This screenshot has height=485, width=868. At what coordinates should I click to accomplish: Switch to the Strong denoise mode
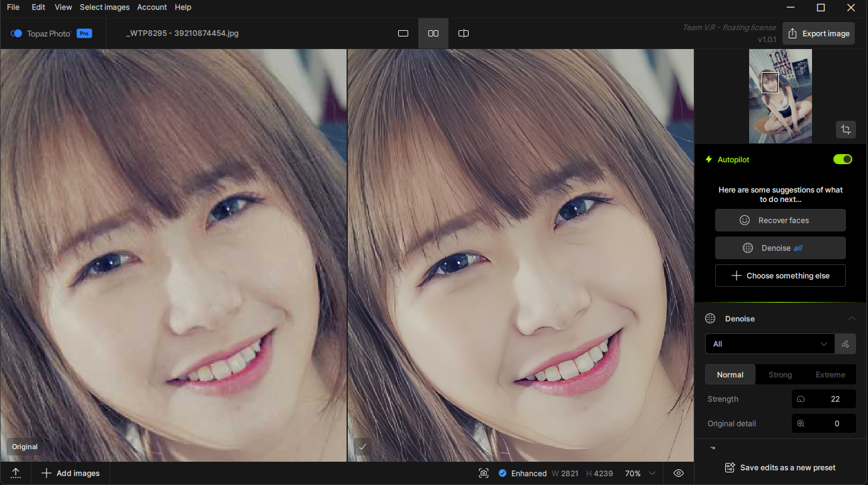point(780,374)
